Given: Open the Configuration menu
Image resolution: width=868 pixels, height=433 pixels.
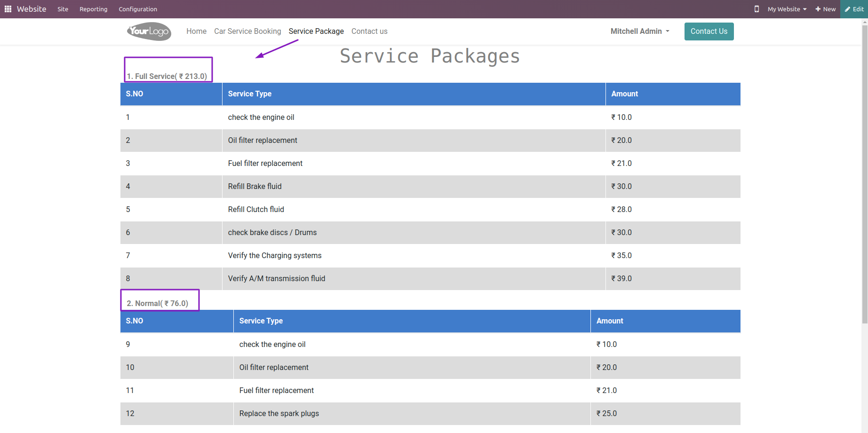Looking at the screenshot, I should pos(138,9).
